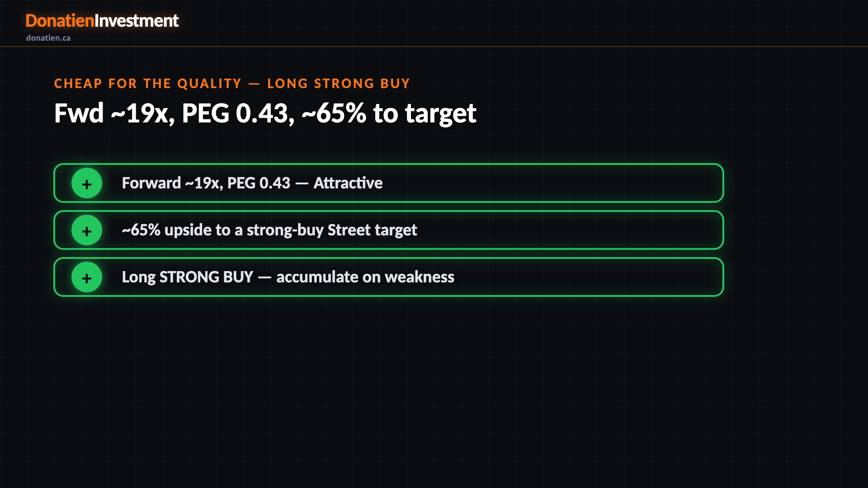
Task: Click the plus icon beside Long STRONG BUY
Action: 87,277
